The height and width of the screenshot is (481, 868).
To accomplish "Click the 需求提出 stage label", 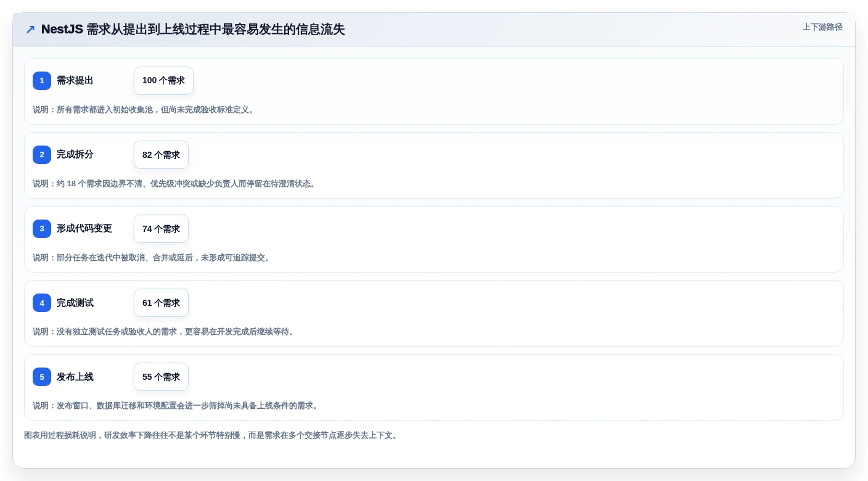I will pyautogui.click(x=75, y=81).
